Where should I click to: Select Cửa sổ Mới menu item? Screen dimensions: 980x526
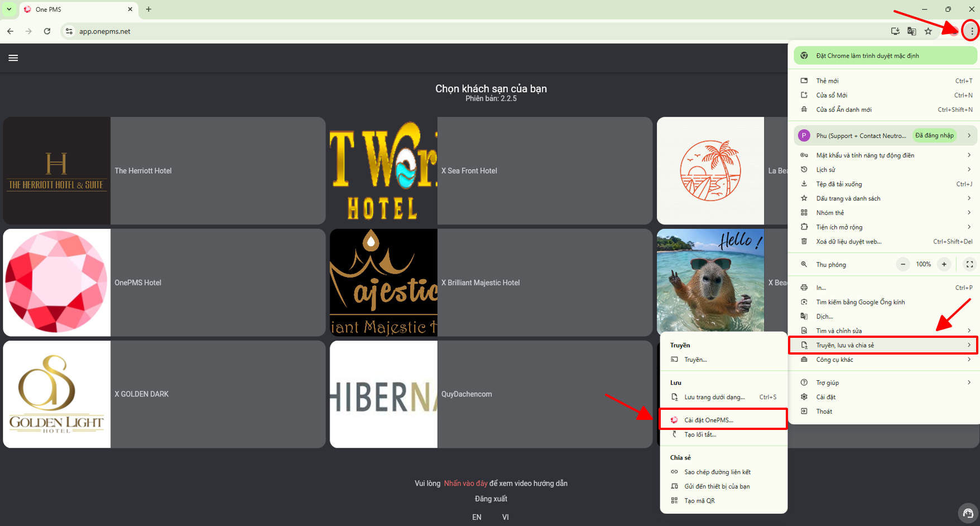click(886, 95)
